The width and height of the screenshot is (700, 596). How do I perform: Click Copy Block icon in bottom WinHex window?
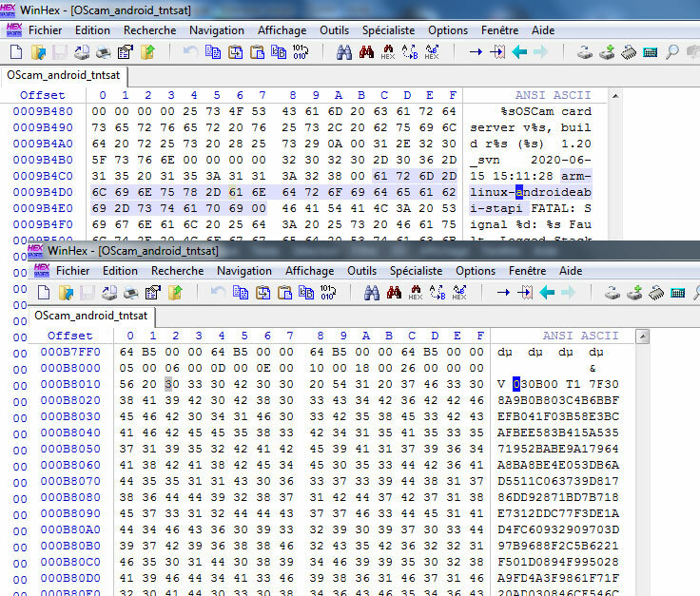click(x=241, y=293)
